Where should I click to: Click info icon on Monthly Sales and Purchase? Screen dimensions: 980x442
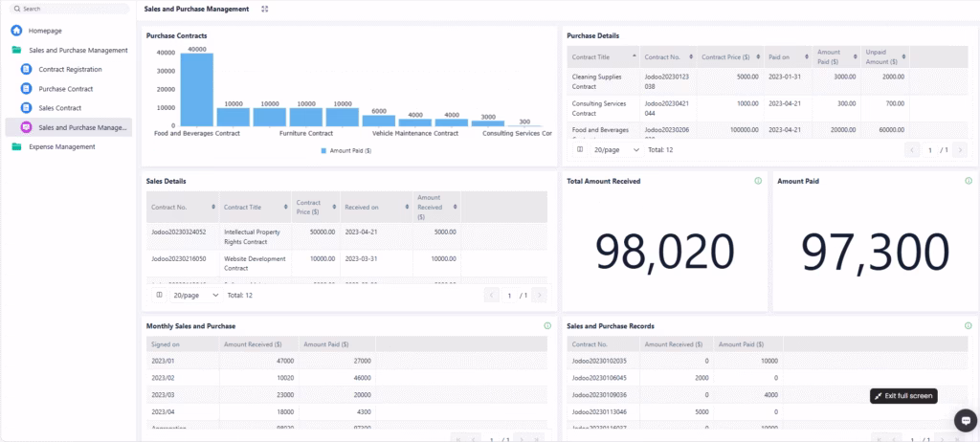(x=547, y=326)
